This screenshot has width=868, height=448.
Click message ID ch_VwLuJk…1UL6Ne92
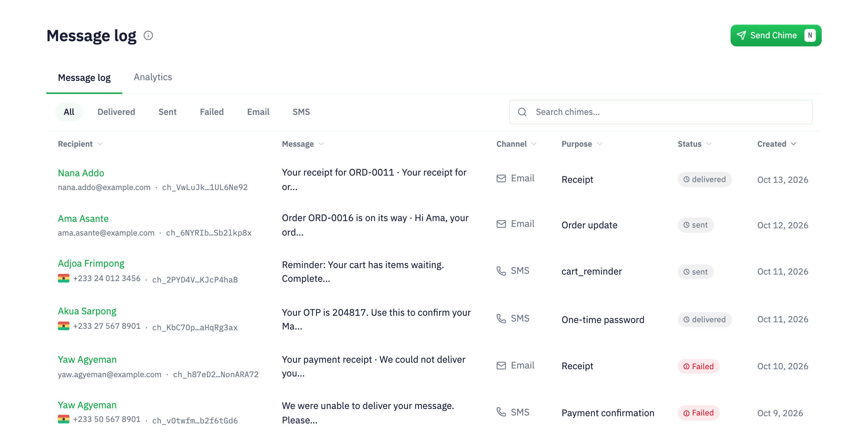click(x=205, y=187)
